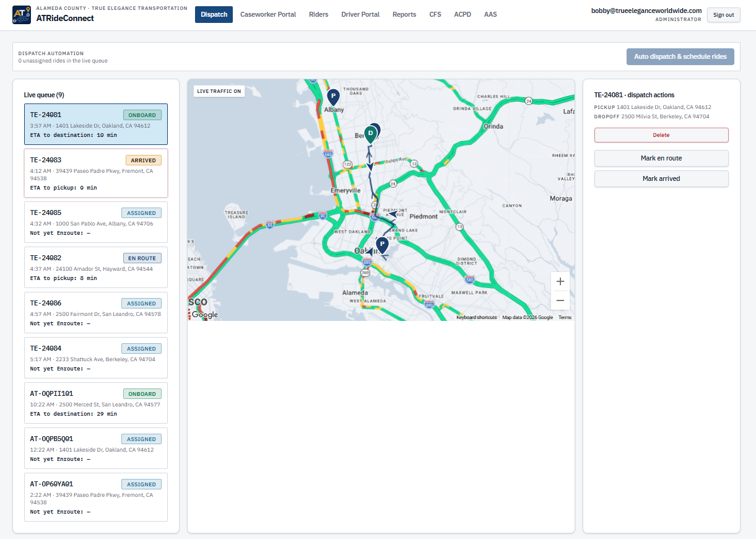Click 'TE-24081 · dispatch actions' heading

click(x=634, y=95)
